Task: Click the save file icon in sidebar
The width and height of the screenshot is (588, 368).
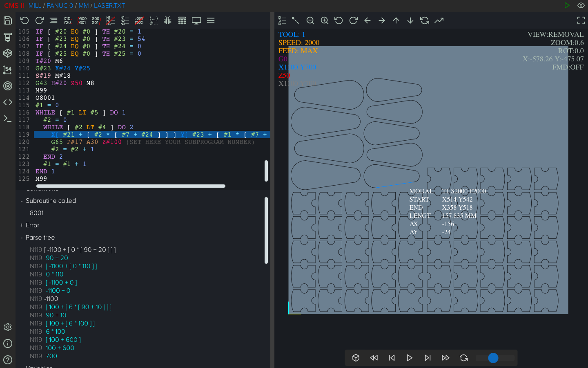Action: point(8,20)
